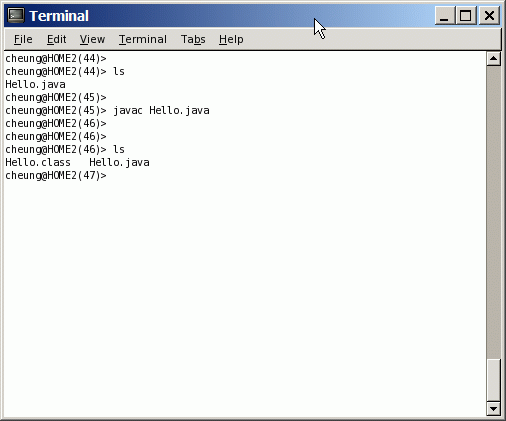Image resolution: width=506 pixels, height=421 pixels.
Task: Click the scrollbar down arrow
Action: coord(493,409)
